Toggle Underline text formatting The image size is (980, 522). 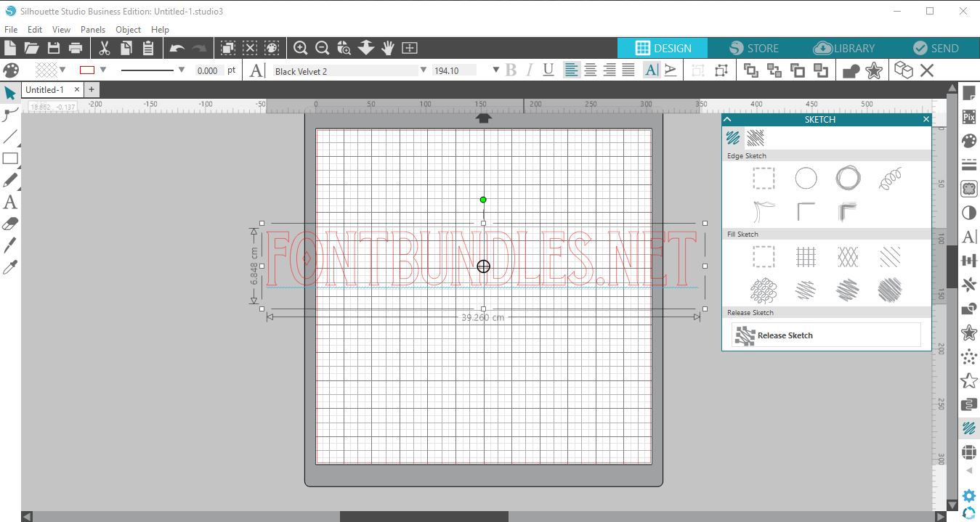[548, 70]
